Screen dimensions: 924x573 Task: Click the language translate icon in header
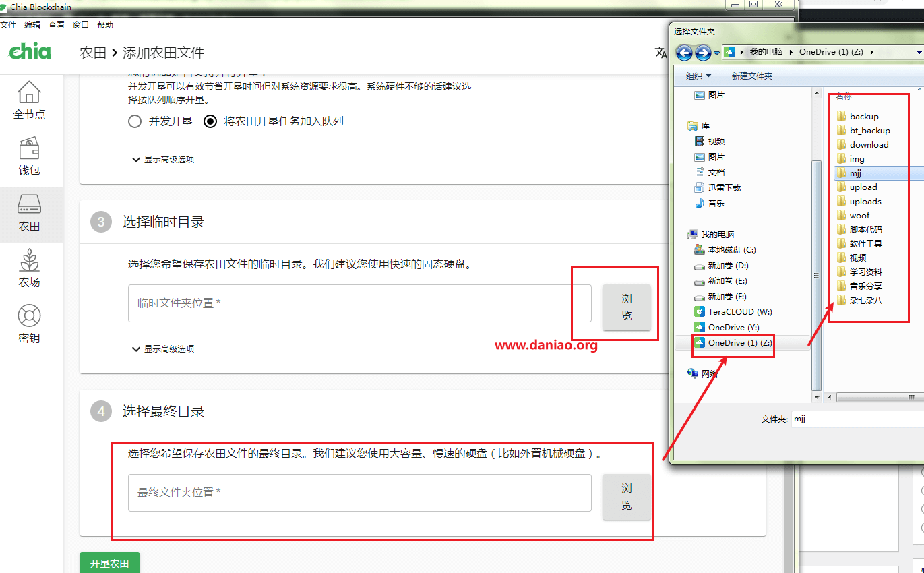point(660,53)
